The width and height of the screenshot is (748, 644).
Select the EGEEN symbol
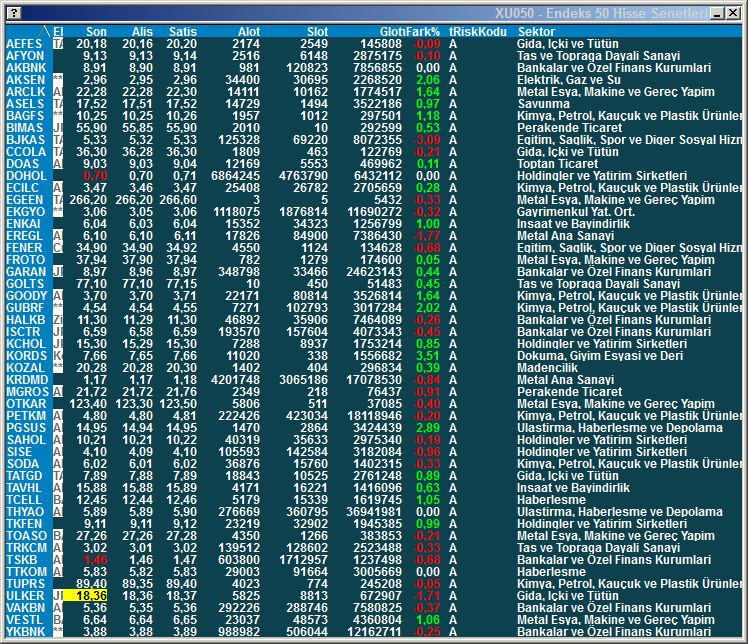[25, 200]
